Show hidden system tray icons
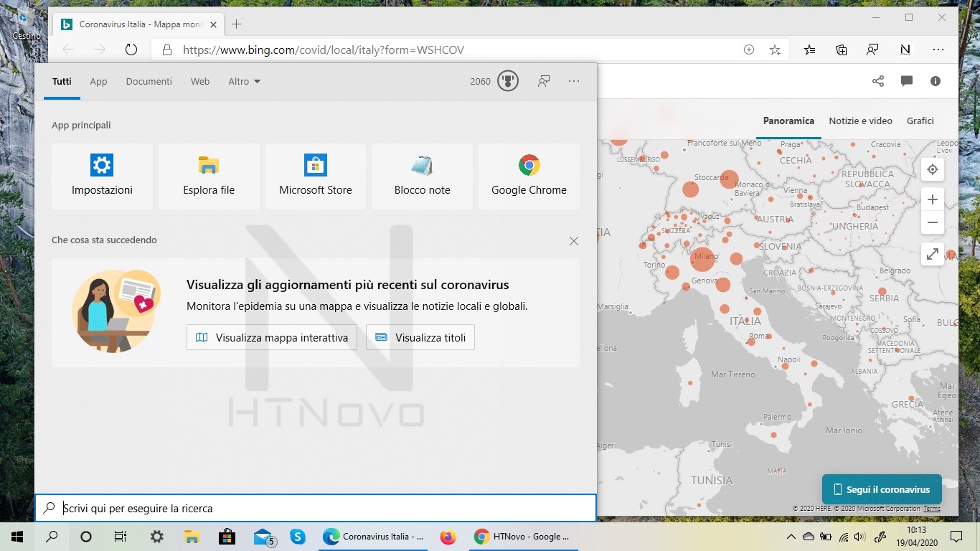980x551 pixels. tap(791, 536)
